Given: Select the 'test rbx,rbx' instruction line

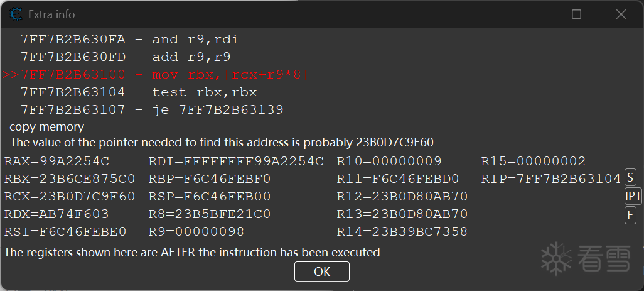Looking at the screenshot, I should [138, 92].
